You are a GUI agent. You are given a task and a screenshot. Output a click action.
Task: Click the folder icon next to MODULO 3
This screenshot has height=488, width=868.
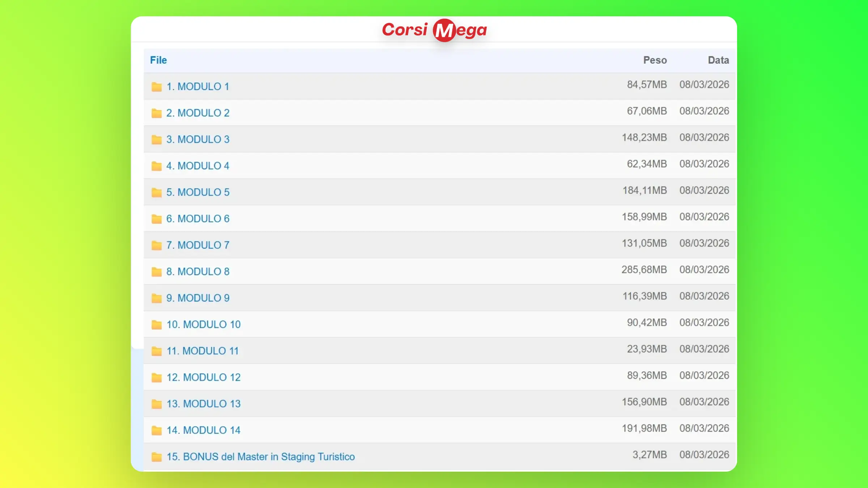[x=156, y=140]
